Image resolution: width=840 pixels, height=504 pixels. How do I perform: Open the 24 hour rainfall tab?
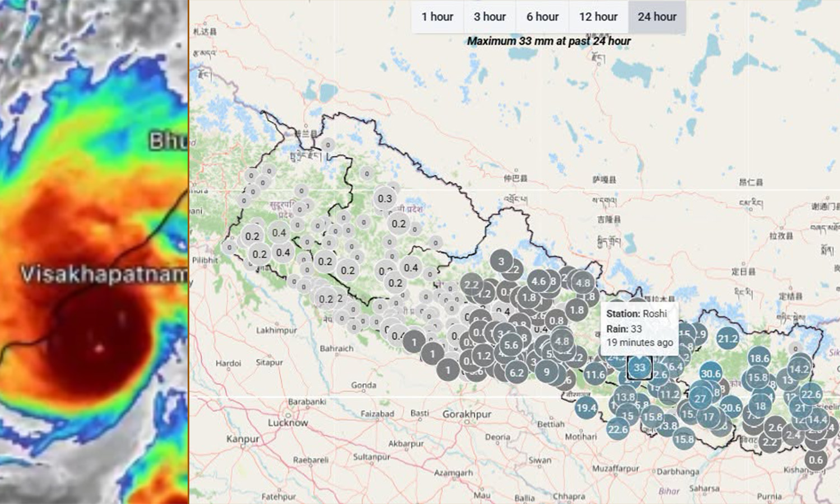[x=657, y=17]
